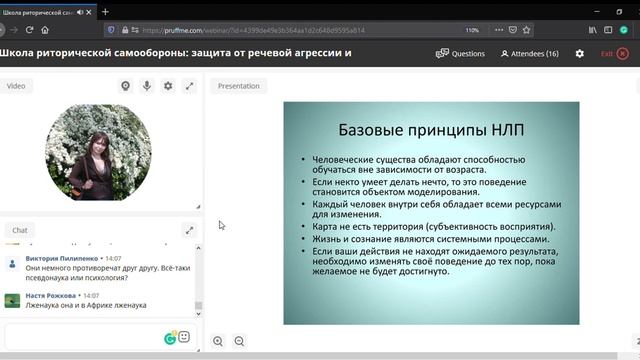Bookmark this page with the star
This screenshot has height=360, width=640.
pyautogui.click(x=527, y=30)
